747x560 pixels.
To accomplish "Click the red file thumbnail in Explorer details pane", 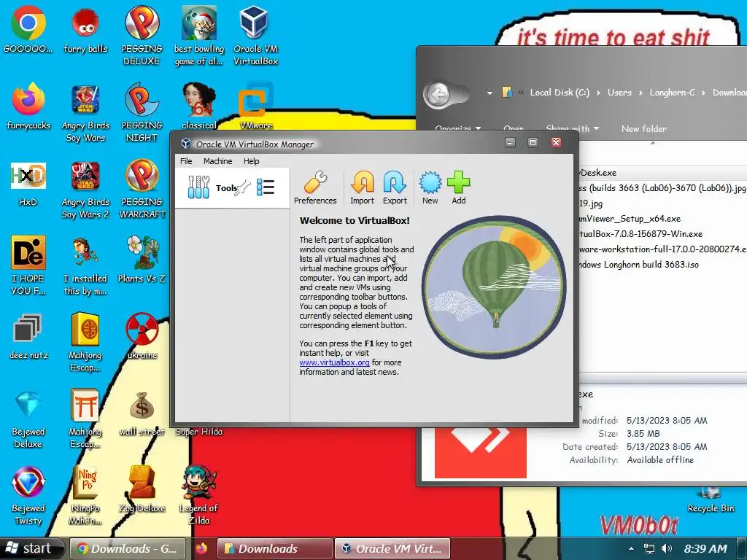I will (x=480, y=452).
